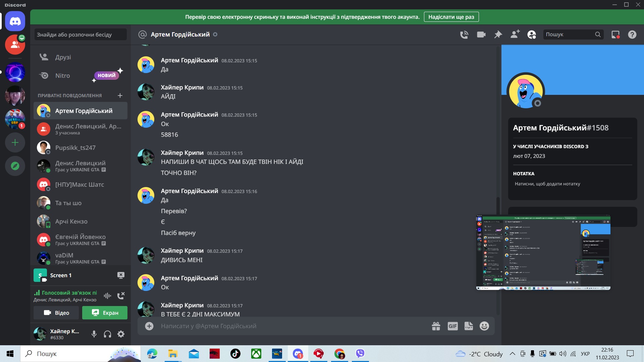Image resolution: width=644 pixels, height=362 pixels.
Task: Open Discord home direct messages button
Action: (x=15, y=21)
